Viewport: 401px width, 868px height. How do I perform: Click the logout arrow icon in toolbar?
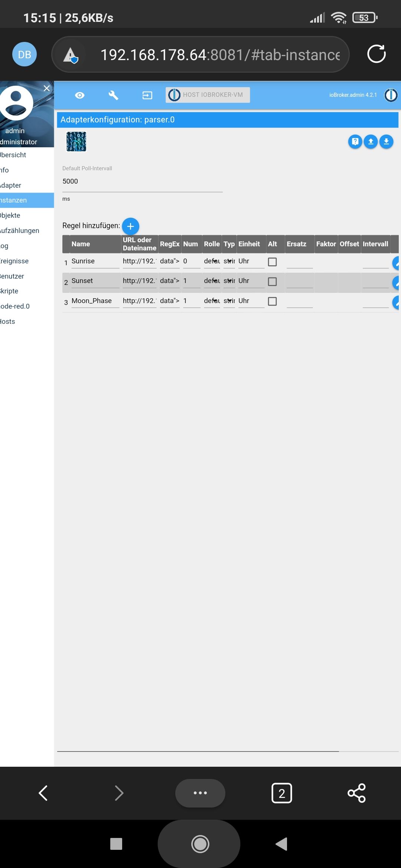[x=147, y=95]
